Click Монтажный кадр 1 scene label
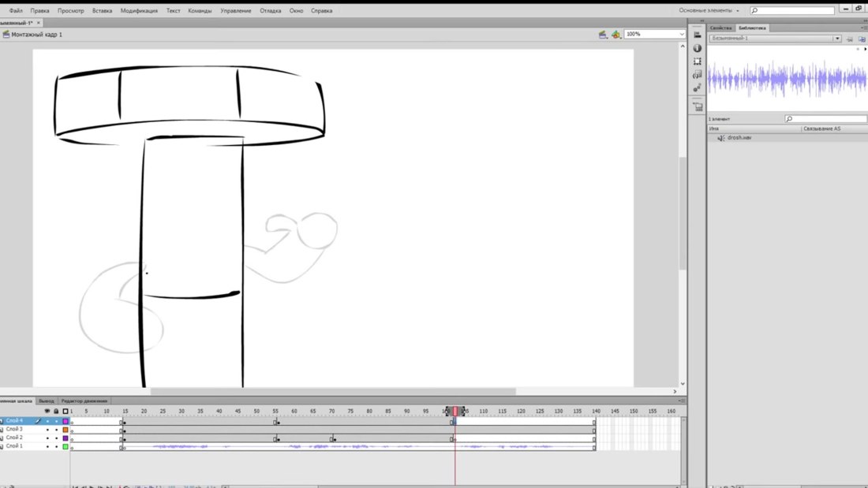This screenshot has width=868, height=488. tap(36, 35)
